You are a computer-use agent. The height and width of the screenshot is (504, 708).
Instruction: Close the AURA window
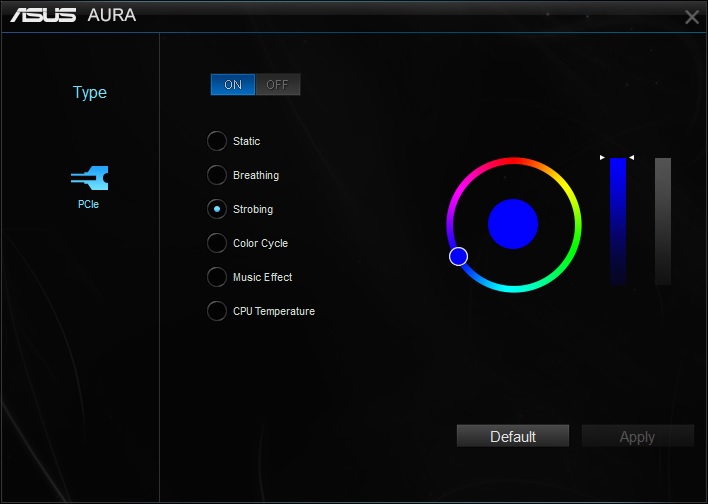pos(691,17)
